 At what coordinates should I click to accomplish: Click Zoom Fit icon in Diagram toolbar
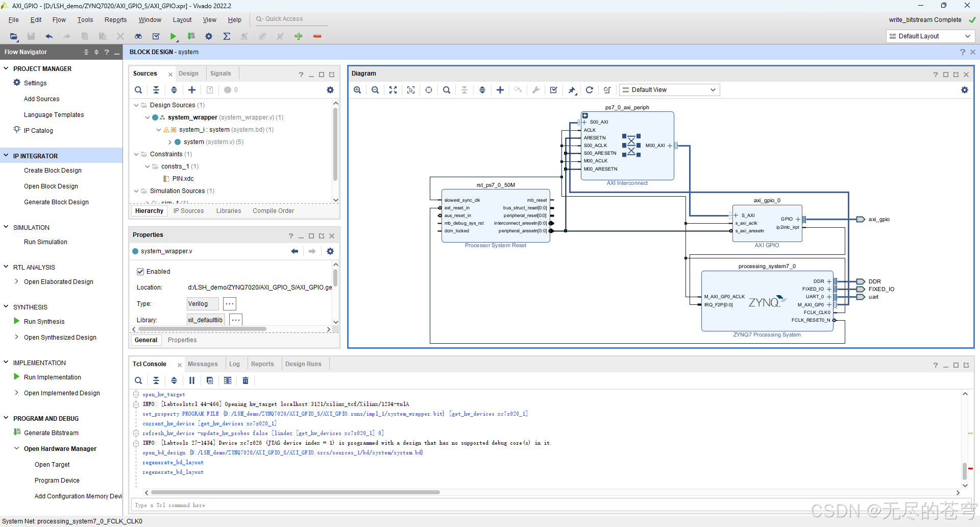pos(393,90)
